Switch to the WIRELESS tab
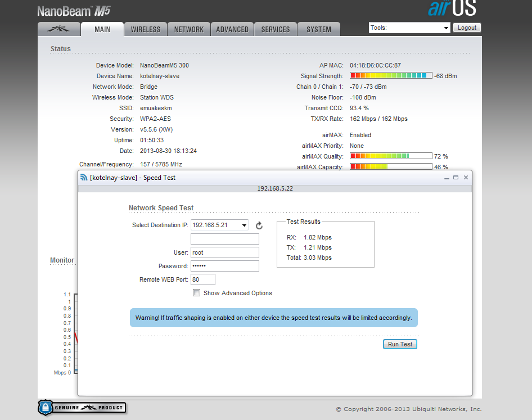 click(x=146, y=29)
